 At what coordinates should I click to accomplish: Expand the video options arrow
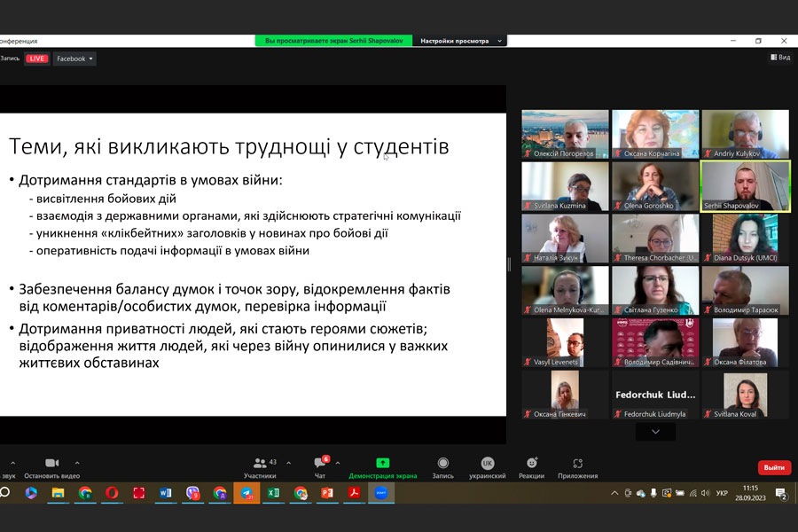tap(77, 462)
